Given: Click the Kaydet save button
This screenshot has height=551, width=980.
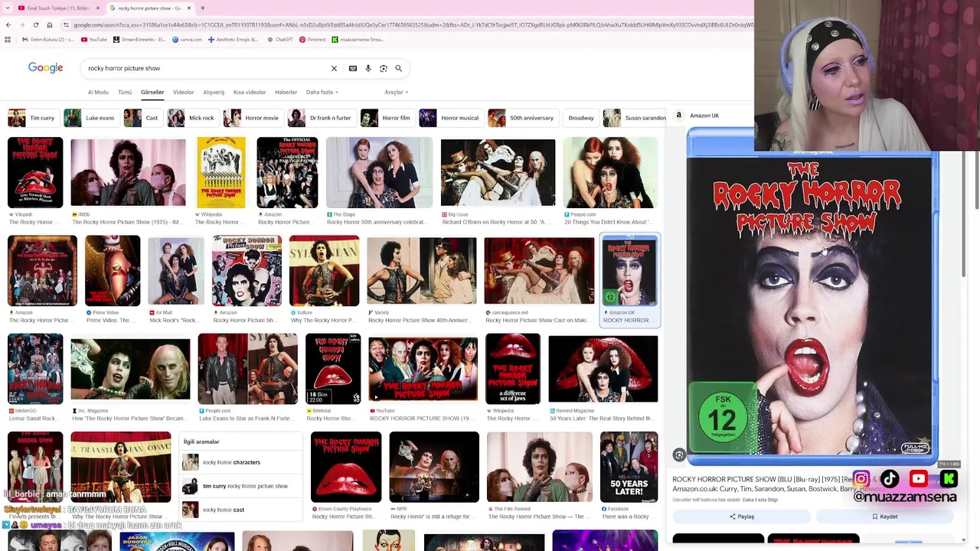Looking at the screenshot, I should click(x=884, y=517).
